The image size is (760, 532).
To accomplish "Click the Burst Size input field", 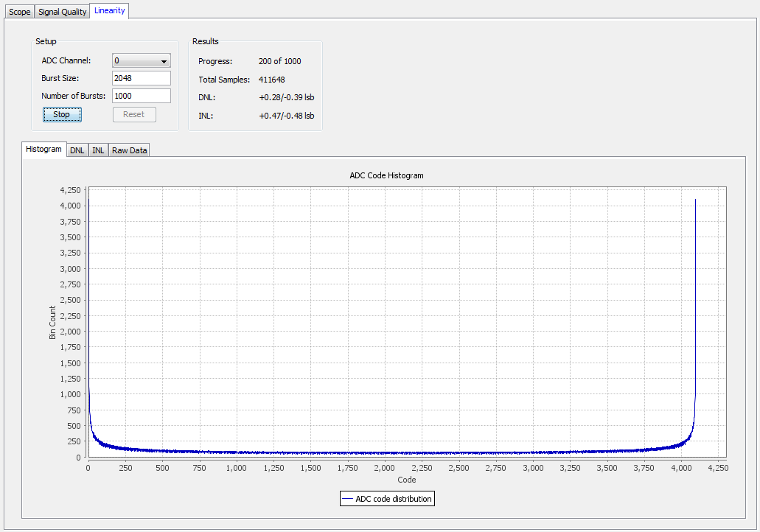I will [x=141, y=78].
